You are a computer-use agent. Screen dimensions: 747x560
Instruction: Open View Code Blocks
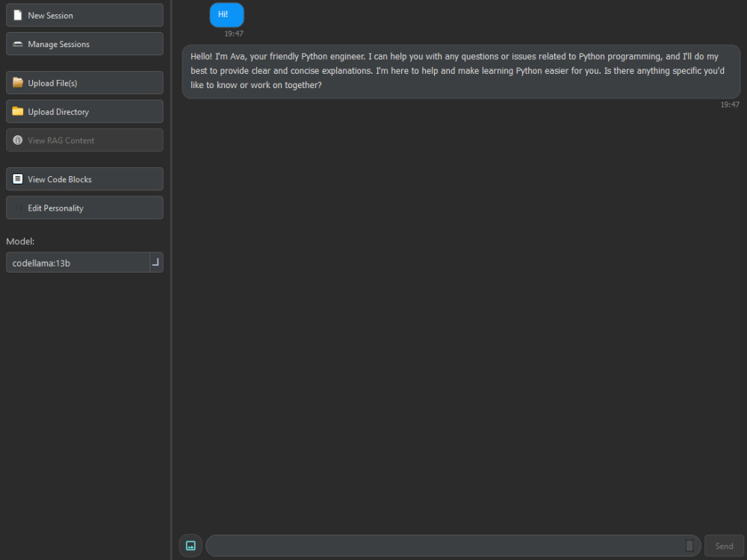84,179
